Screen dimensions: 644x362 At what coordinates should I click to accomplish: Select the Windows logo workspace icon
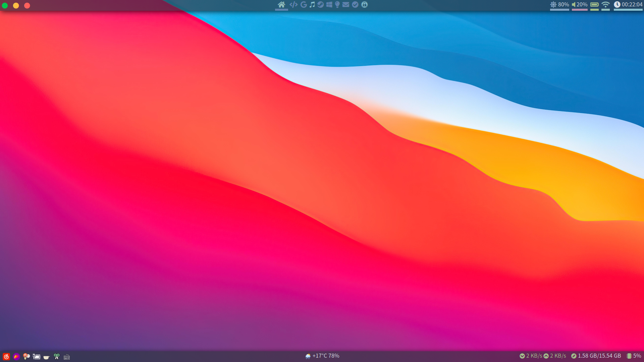click(x=329, y=5)
